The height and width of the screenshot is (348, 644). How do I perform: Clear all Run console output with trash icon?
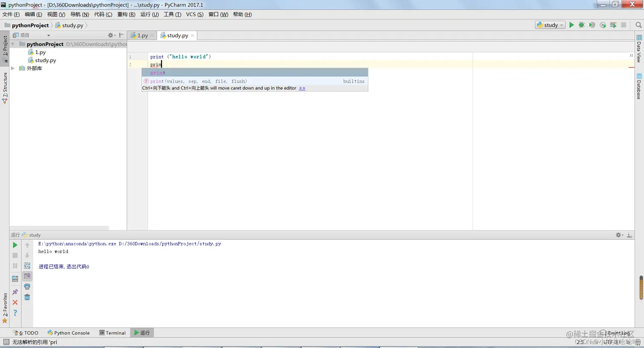27,297
